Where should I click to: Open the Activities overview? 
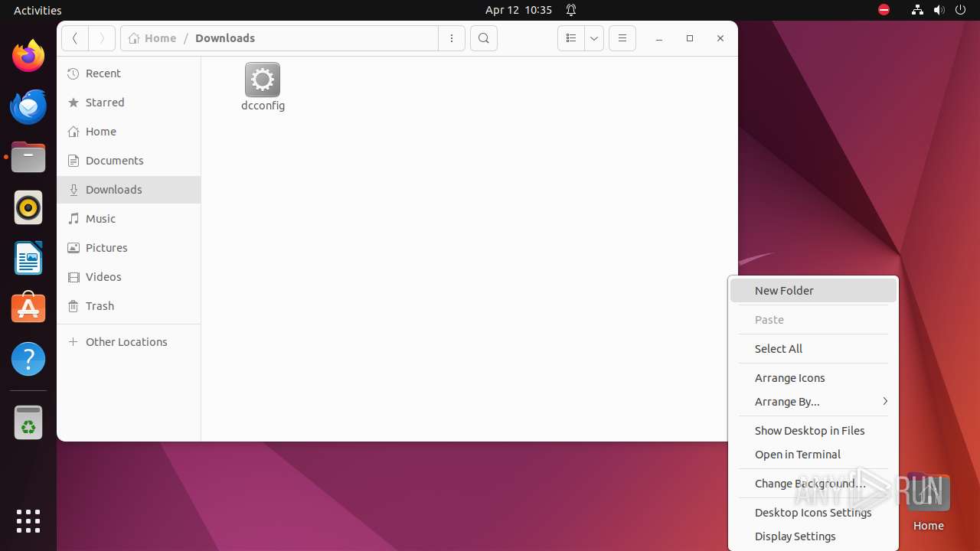coord(38,10)
